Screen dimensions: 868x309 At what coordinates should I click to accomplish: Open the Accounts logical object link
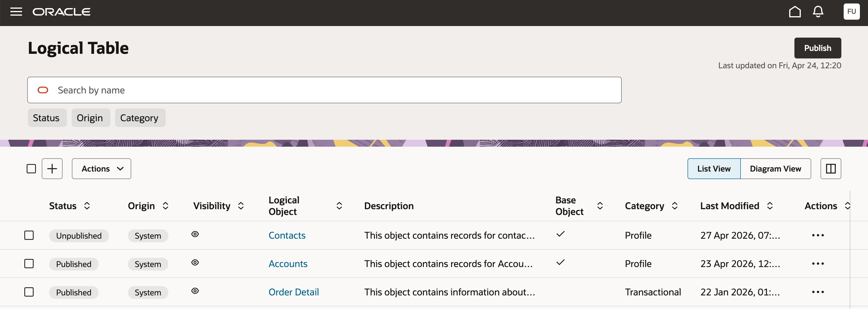point(288,264)
